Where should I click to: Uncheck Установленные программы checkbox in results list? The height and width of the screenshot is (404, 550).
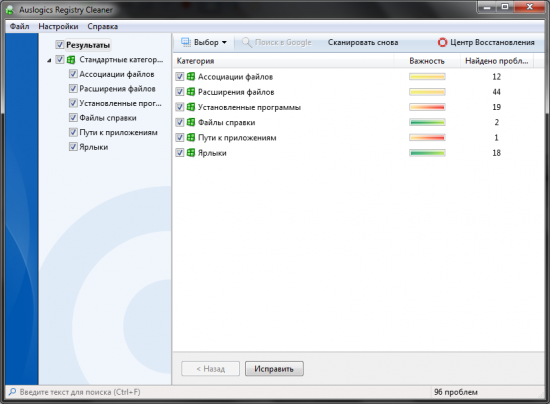click(180, 107)
